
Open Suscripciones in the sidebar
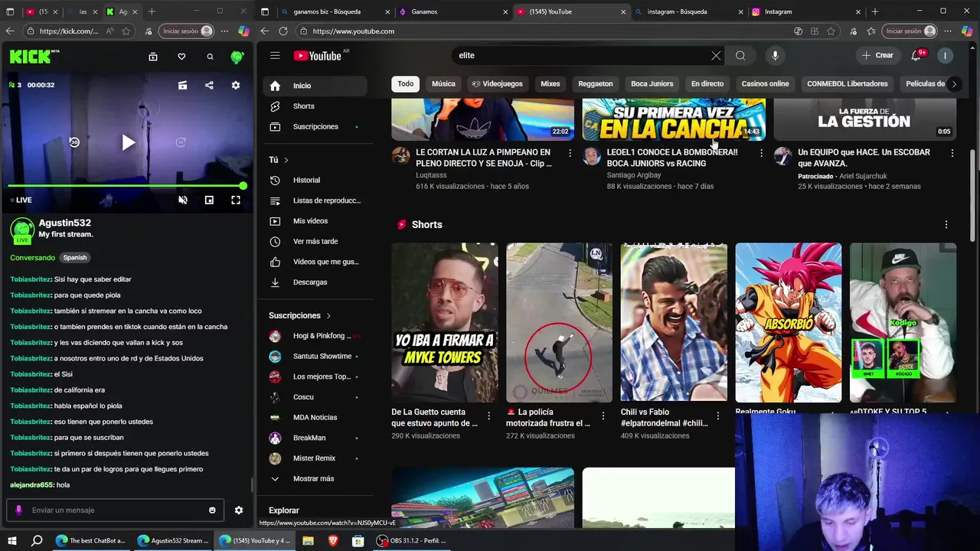coord(316,126)
